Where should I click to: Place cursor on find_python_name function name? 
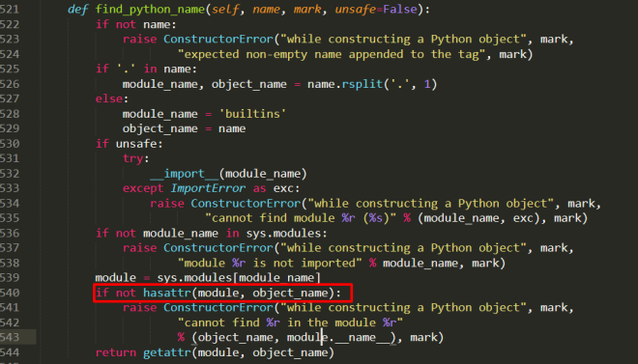[150, 10]
